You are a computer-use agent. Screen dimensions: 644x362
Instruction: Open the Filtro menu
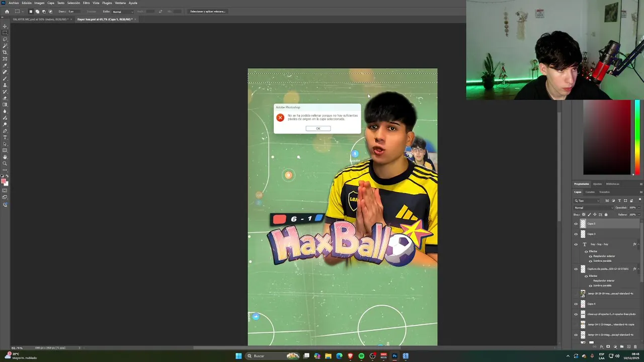(x=86, y=3)
